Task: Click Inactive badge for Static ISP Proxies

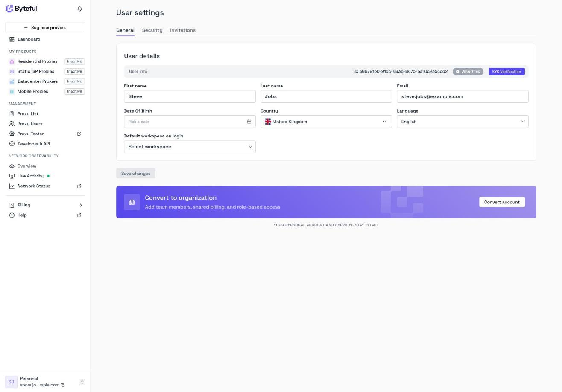Action: [x=74, y=71]
